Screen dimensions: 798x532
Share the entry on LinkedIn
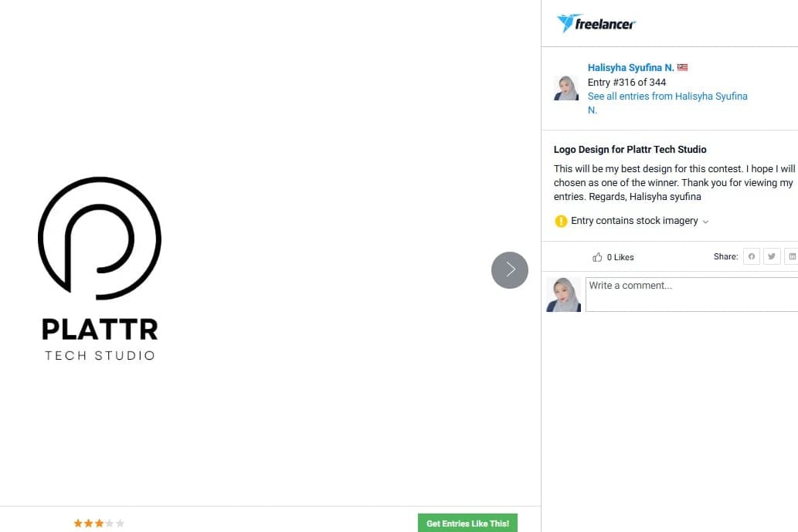[x=791, y=257]
